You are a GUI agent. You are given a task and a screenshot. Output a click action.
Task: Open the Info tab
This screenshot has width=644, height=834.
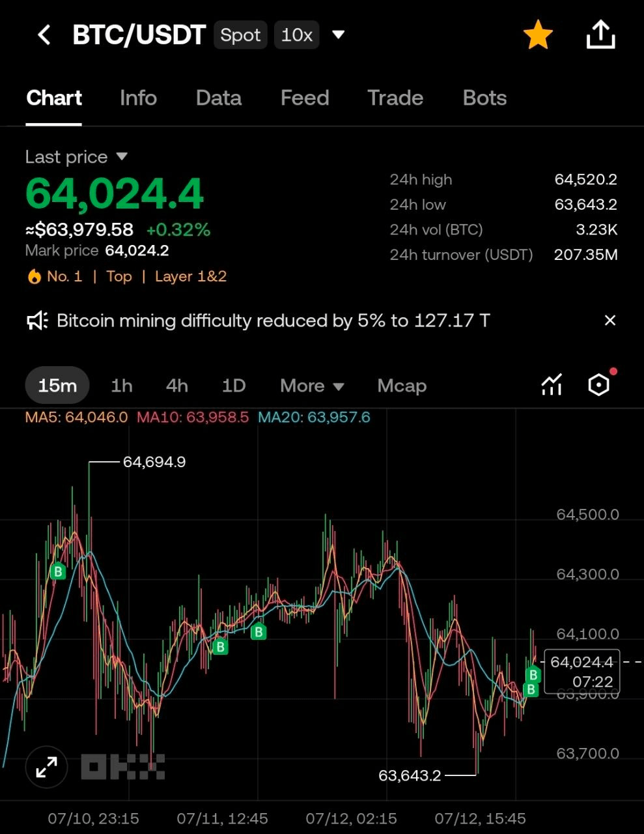(x=138, y=98)
